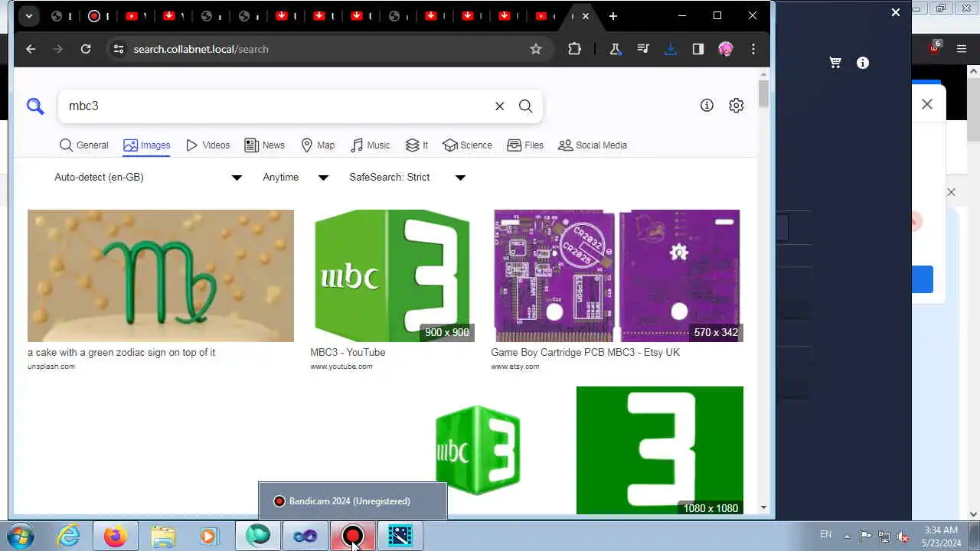The width and height of the screenshot is (980, 551).
Task: View site information icon in address bar
Action: [118, 49]
